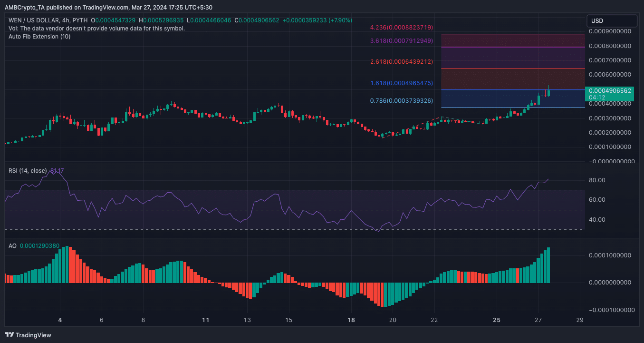Click the 0.0000000000 AO axis label
The height and width of the screenshot is (343, 644).
click(610, 283)
